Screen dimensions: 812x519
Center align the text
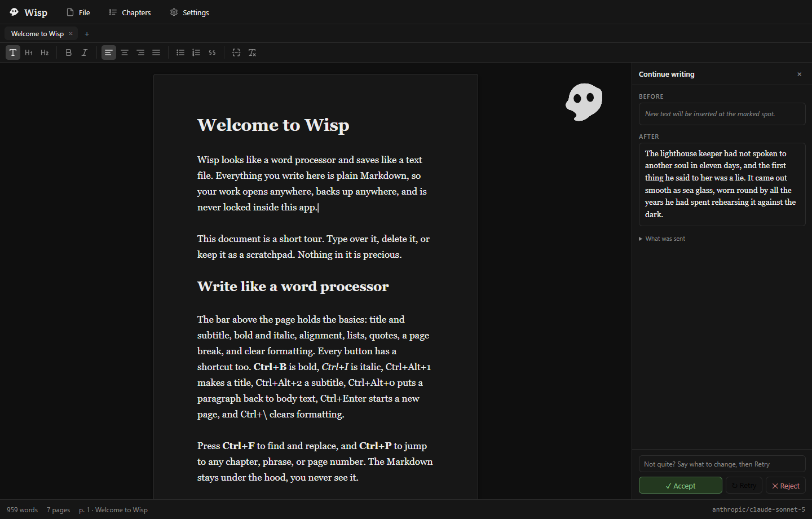[125, 52]
